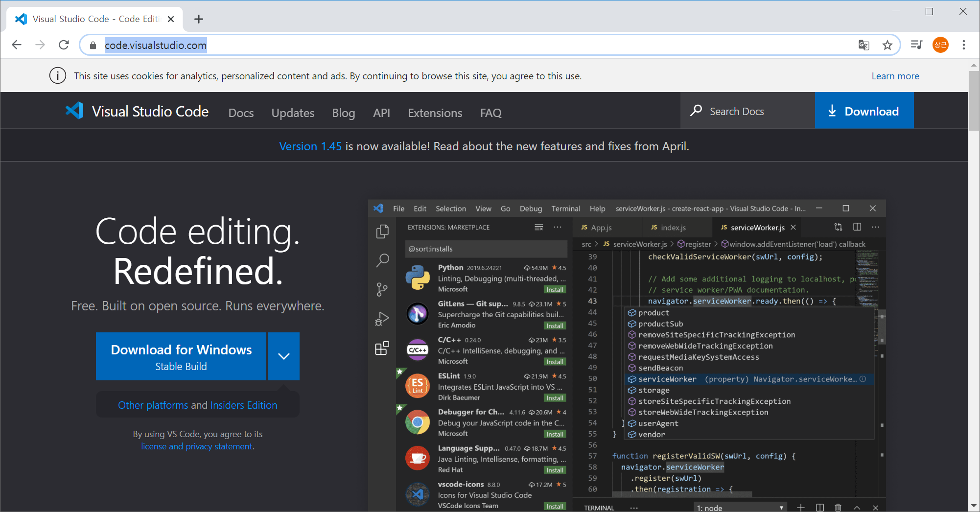This screenshot has width=980, height=512.
Task: Close the Visual Studio Code tab
Action: point(171,19)
